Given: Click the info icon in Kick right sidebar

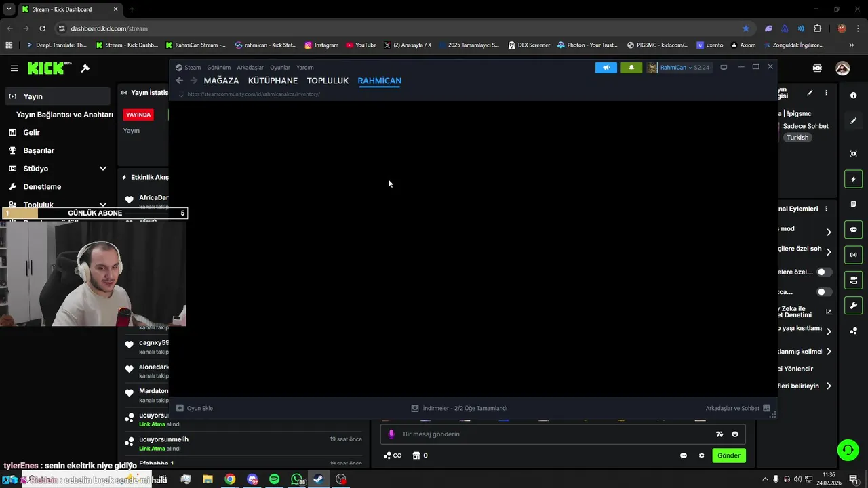Looking at the screenshot, I should [x=853, y=96].
